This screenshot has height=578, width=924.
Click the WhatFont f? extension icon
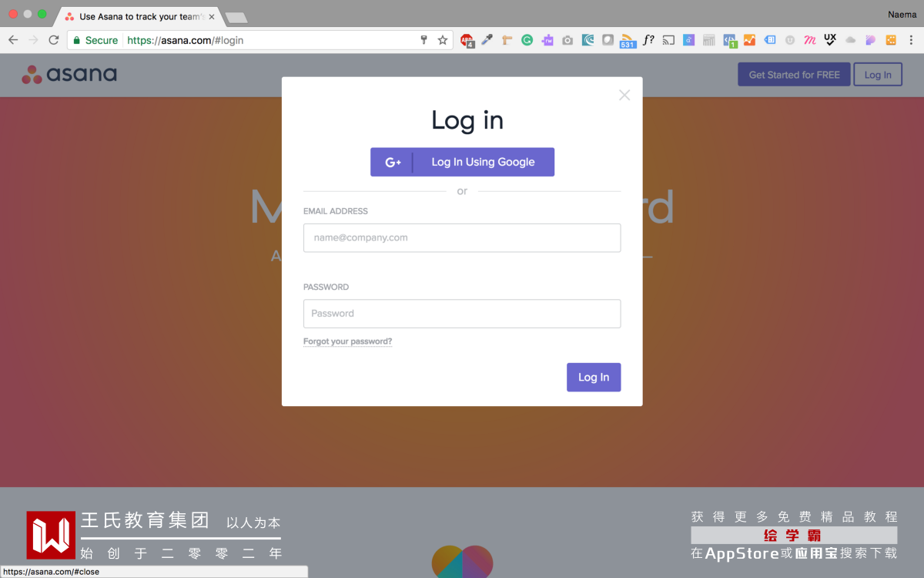pyautogui.click(x=648, y=40)
